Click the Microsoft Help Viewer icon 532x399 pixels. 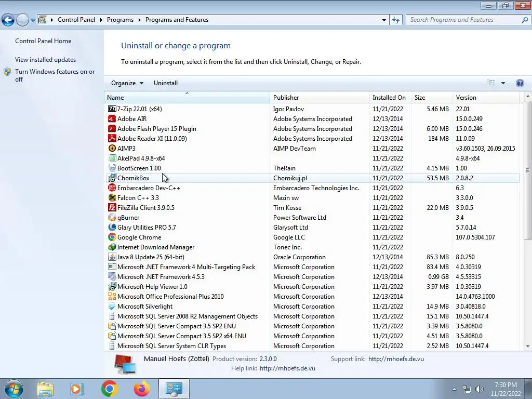tap(112, 287)
